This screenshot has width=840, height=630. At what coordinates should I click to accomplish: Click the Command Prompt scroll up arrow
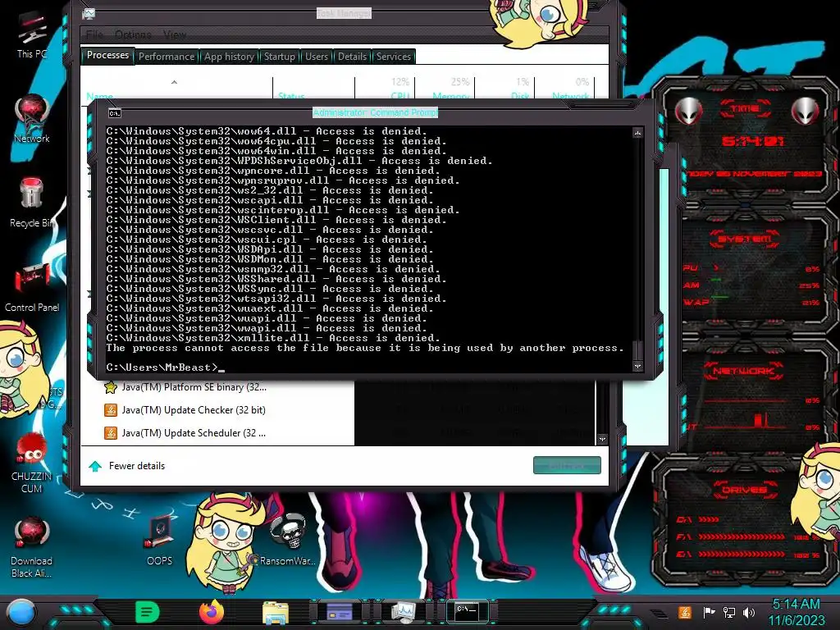coord(637,133)
